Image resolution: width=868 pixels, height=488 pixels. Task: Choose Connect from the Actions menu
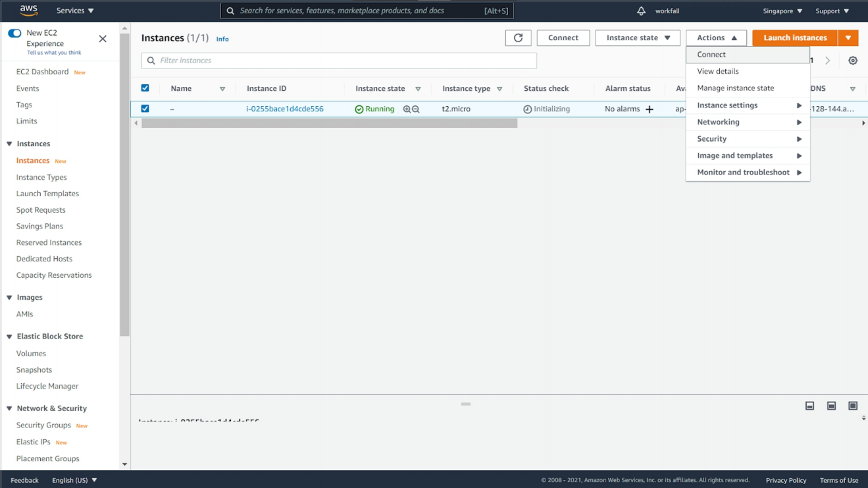tap(748, 55)
